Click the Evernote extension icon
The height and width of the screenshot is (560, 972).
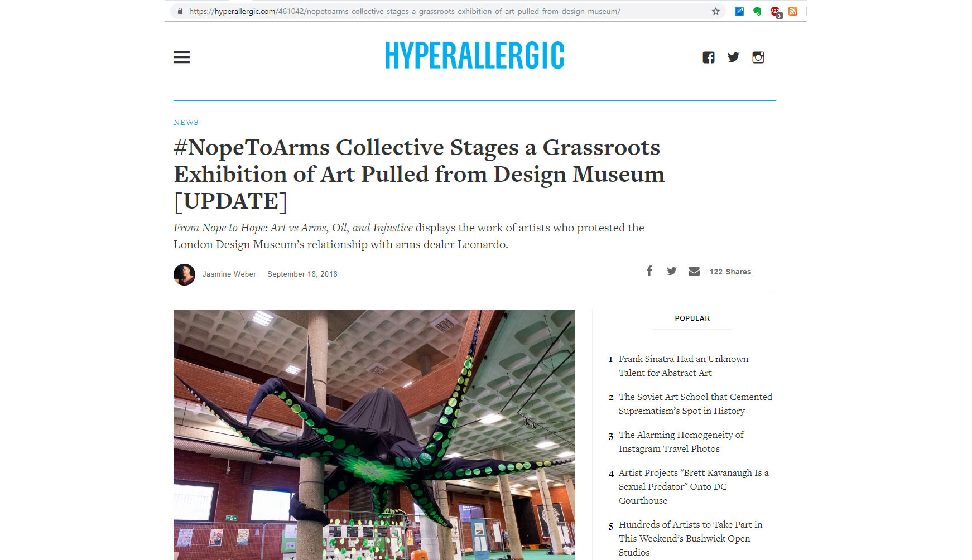[757, 11]
